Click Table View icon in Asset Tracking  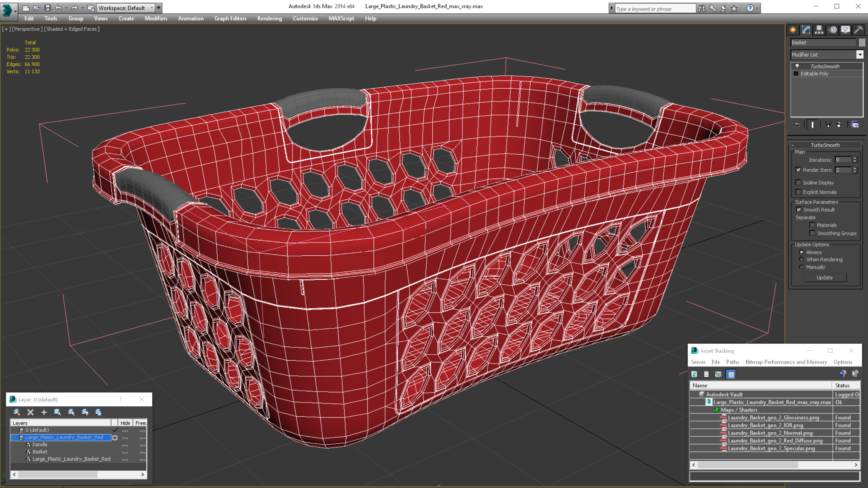[731, 374]
